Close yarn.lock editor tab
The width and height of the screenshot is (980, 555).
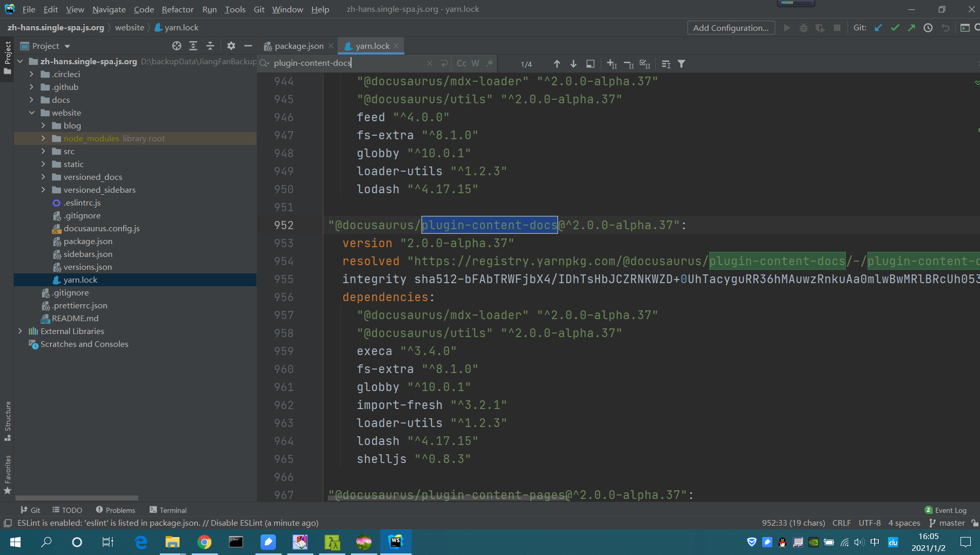396,46
